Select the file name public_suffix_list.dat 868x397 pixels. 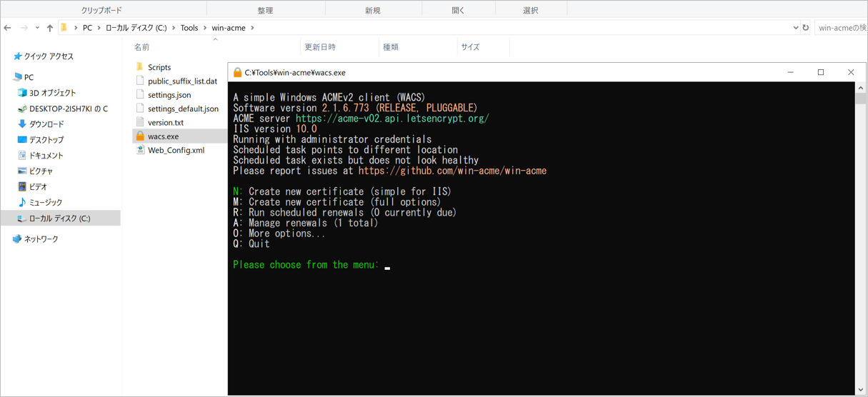click(182, 81)
